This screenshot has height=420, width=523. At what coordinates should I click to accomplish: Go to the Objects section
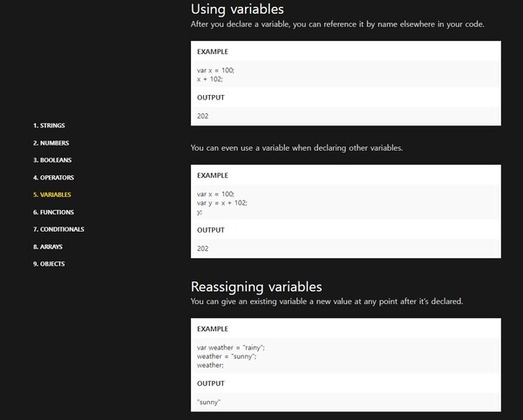(49, 264)
